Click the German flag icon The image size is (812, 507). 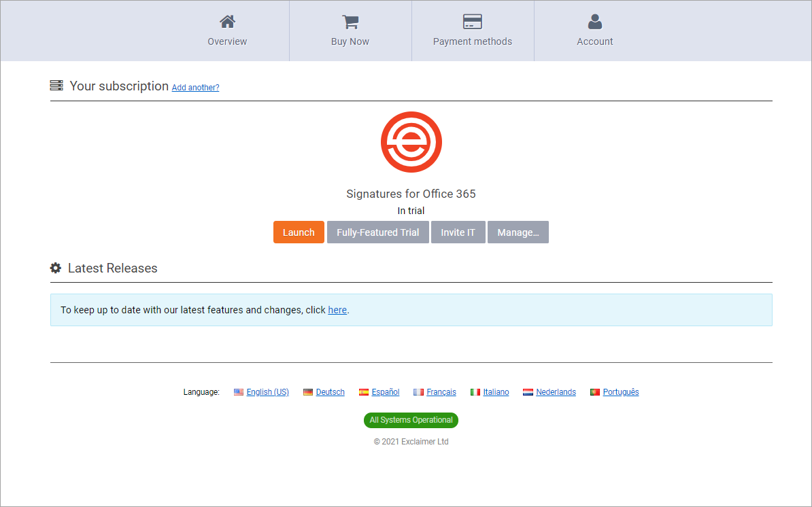coord(308,392)
